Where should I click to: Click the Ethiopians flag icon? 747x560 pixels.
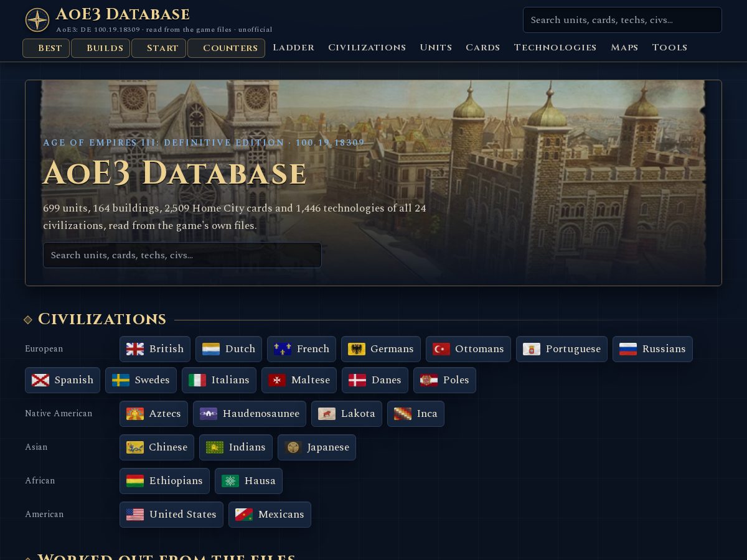coord(135,481)
